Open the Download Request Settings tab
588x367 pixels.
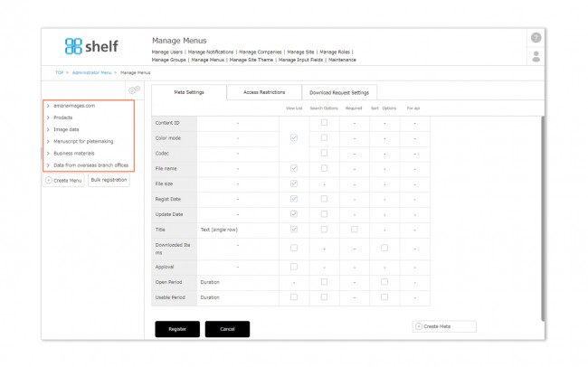[339, 92]
